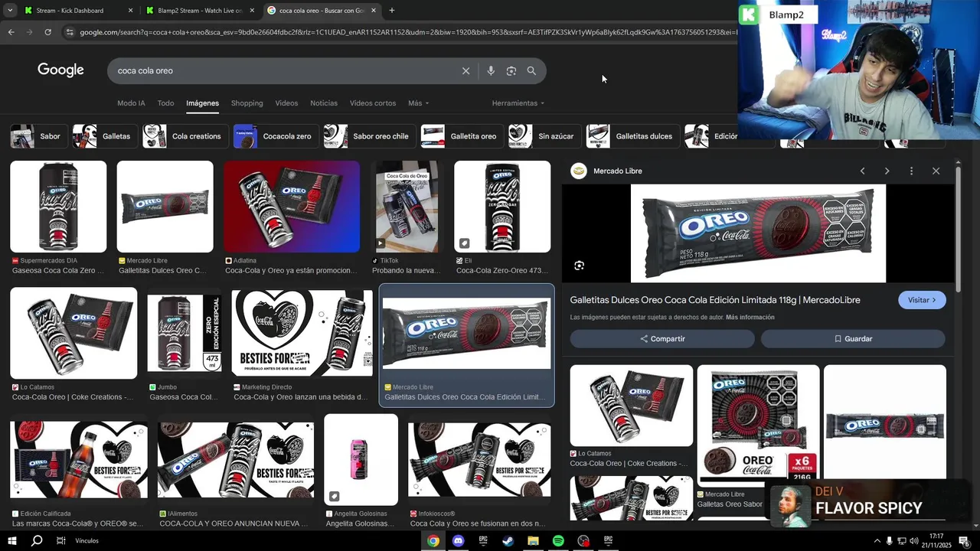Start voice search with the microphone icon
This screenshot has width=980, height=551.
[x=491, y=70]
